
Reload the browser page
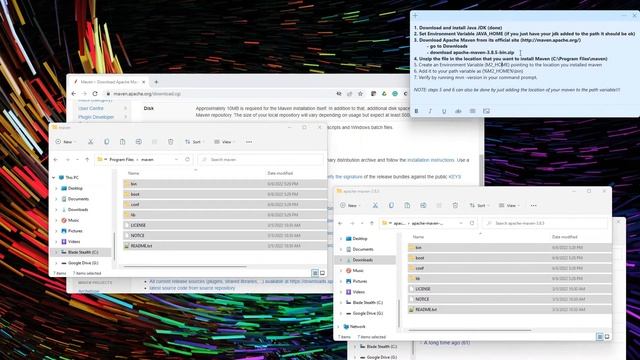pos(95,93)
